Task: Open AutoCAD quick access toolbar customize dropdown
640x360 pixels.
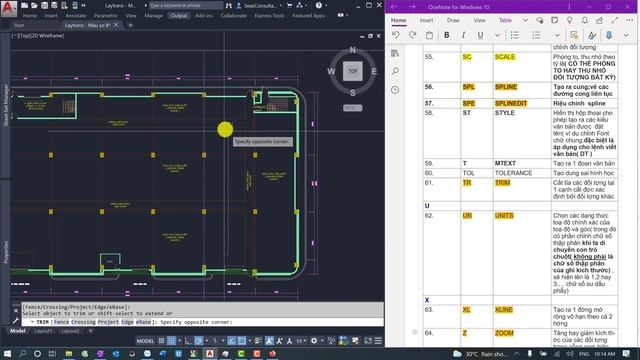Action: click(84, 5)
